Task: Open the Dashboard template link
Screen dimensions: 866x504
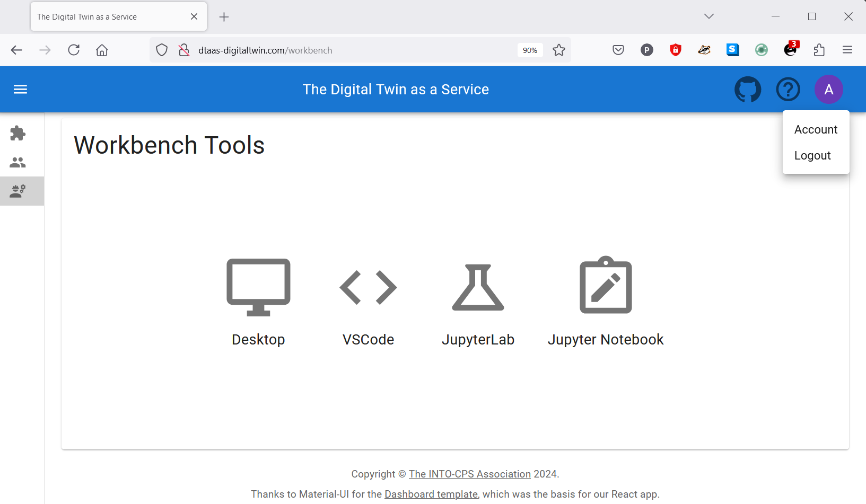Action: pos(431,494)
